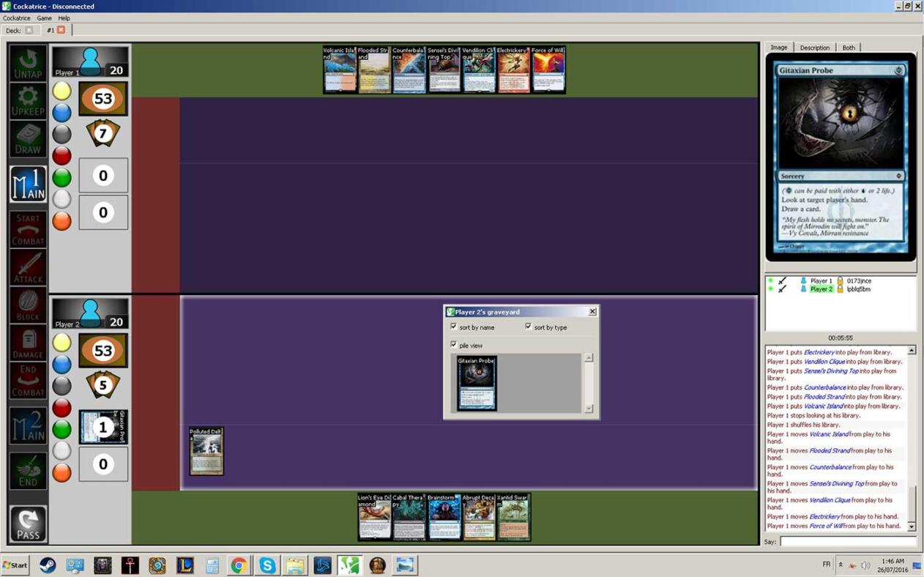Click the Say chat input field
The height and width of the screenshot is (577, 924).
click(x=847, y=542)
